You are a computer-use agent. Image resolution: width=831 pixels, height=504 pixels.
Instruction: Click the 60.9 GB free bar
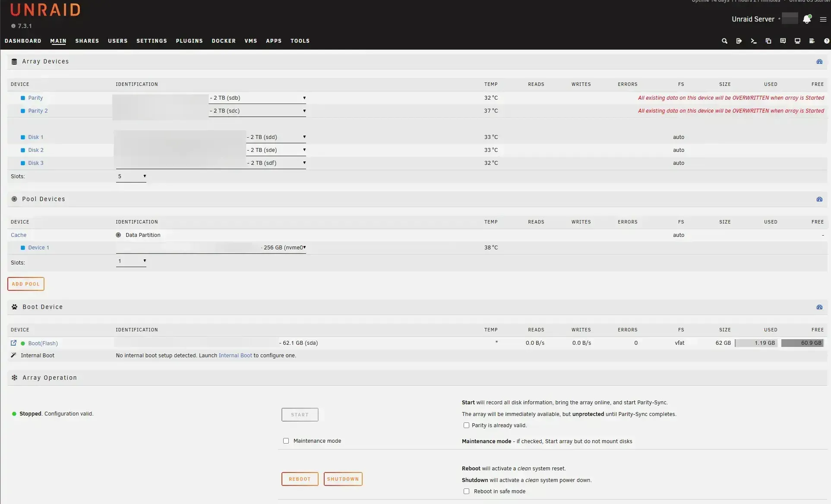[803, 343]
